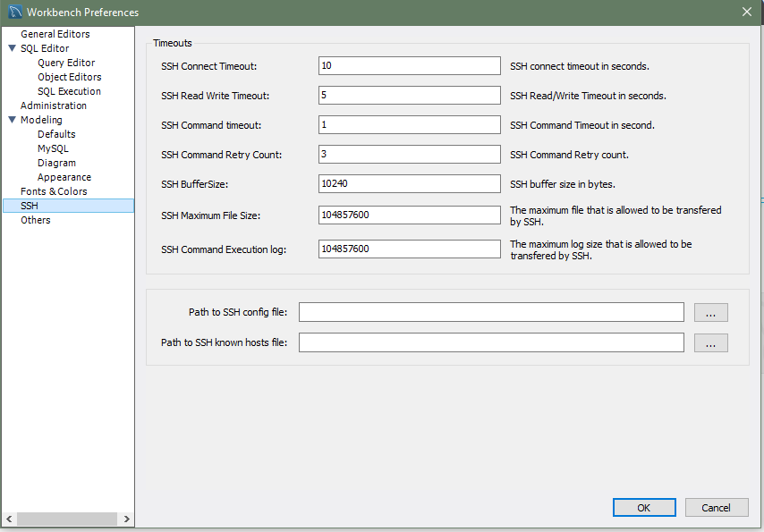764x532 pixels.
Task: Close the Workbench Preferences window
Action: [x=746, y=12]
